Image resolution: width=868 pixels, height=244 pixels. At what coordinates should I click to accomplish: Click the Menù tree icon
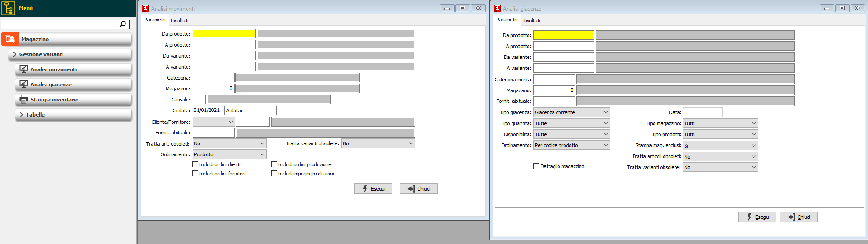[x=8, y=8]
